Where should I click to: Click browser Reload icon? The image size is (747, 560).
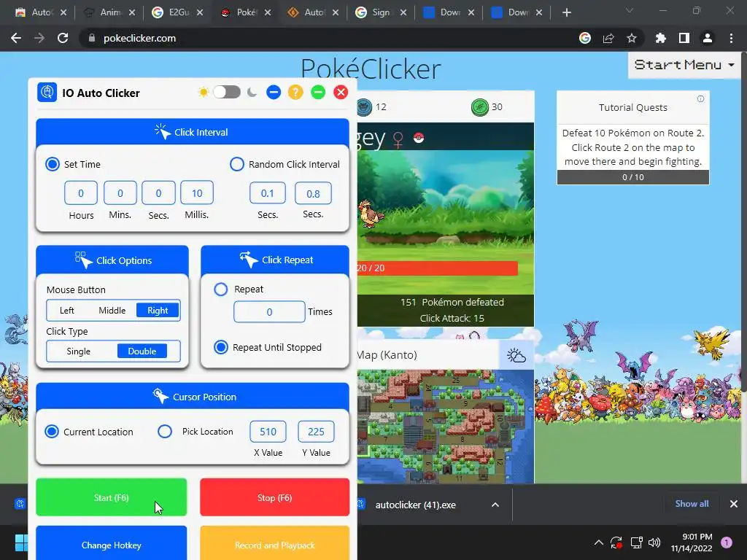pyautogui.click(x=63, y=38)
